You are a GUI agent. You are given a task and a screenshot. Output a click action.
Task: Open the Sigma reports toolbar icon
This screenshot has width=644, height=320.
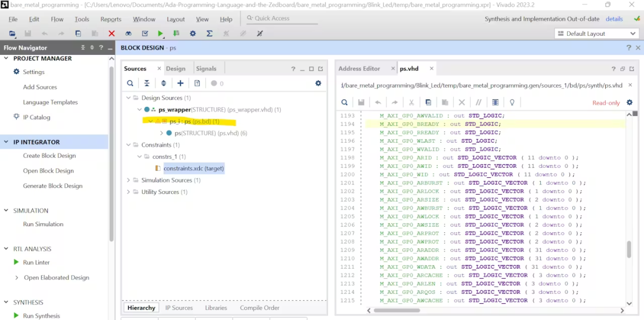tap(209, 33)
